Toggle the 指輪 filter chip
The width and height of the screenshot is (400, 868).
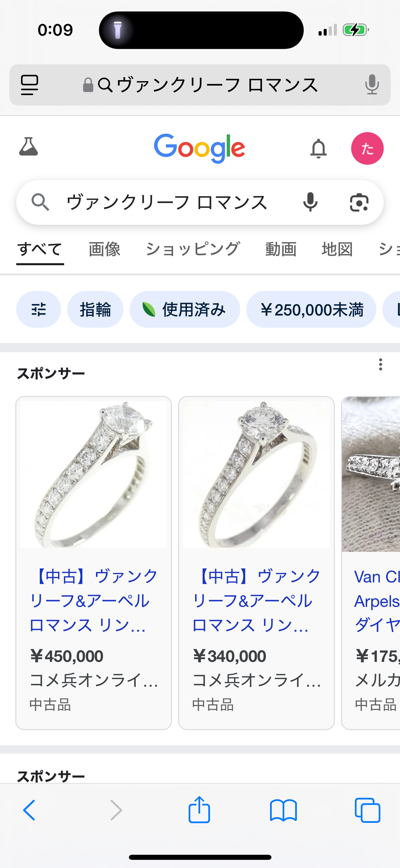[95, 309]
